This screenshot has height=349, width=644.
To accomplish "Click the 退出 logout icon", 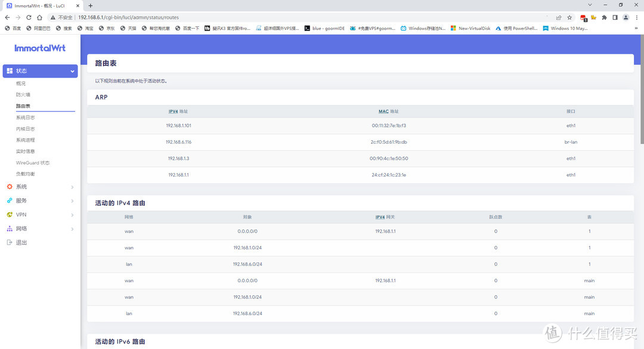I will point(10,243).
